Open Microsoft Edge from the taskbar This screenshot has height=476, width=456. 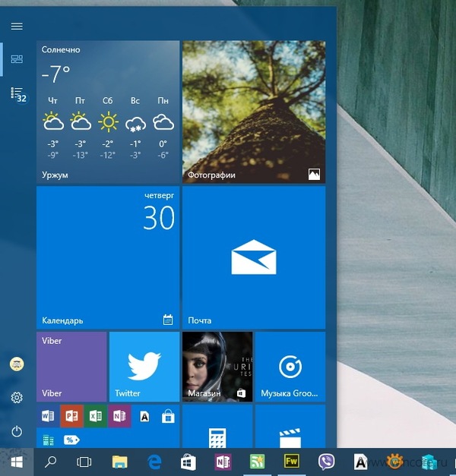coord(154,462)
